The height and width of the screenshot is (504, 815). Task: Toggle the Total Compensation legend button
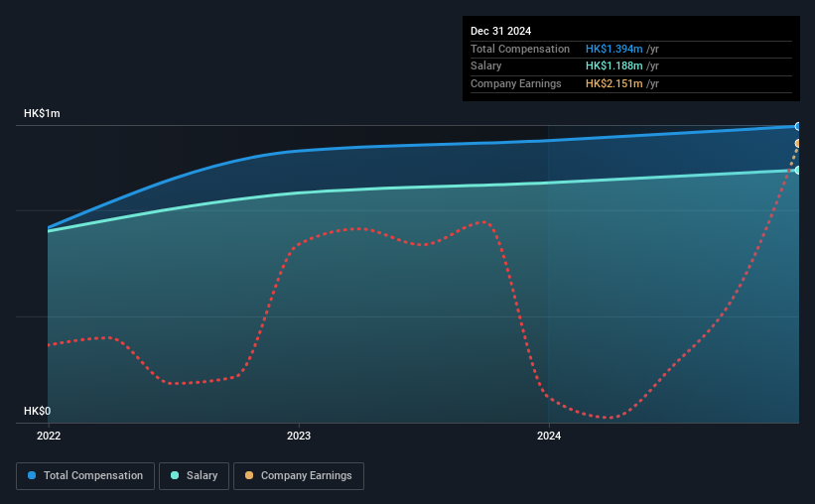[x=85, y=476]
